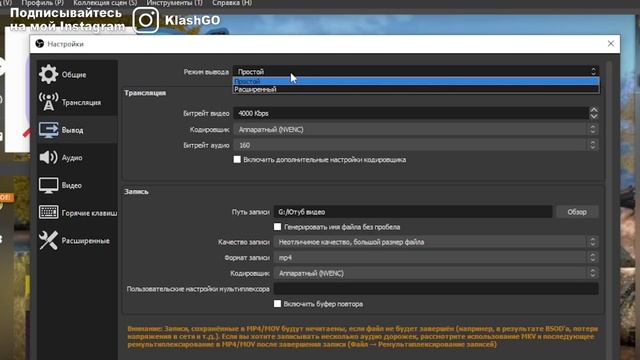Choose Расширенный option in dropdown list

tap(416, 89)
